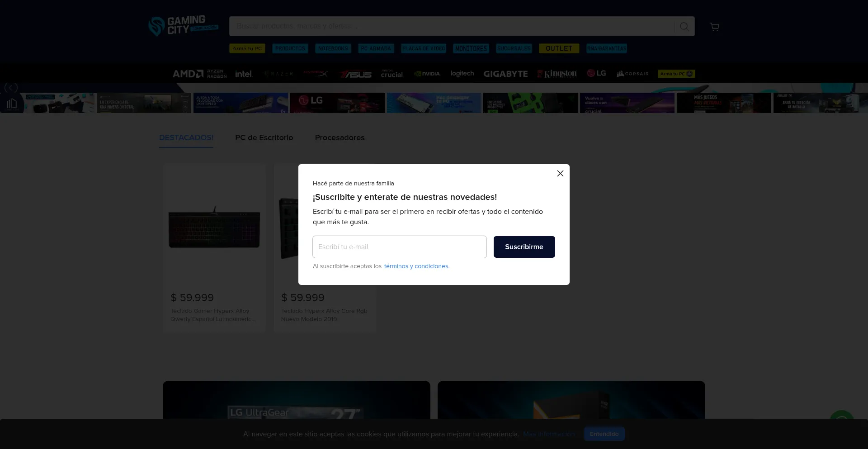Viewport: 868px width, 449px height.
Task: Click the Kingston brand logo
Action: click(x=557, y=74)
